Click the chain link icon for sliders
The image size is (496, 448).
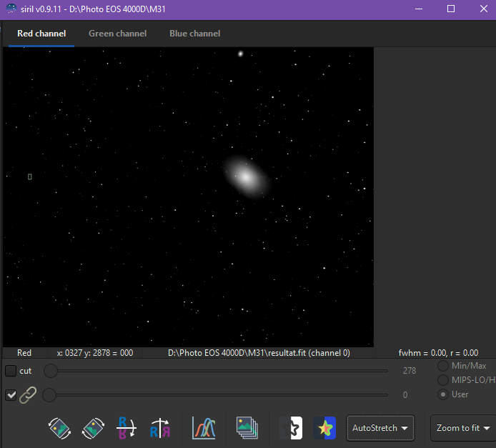coord(28,395)
